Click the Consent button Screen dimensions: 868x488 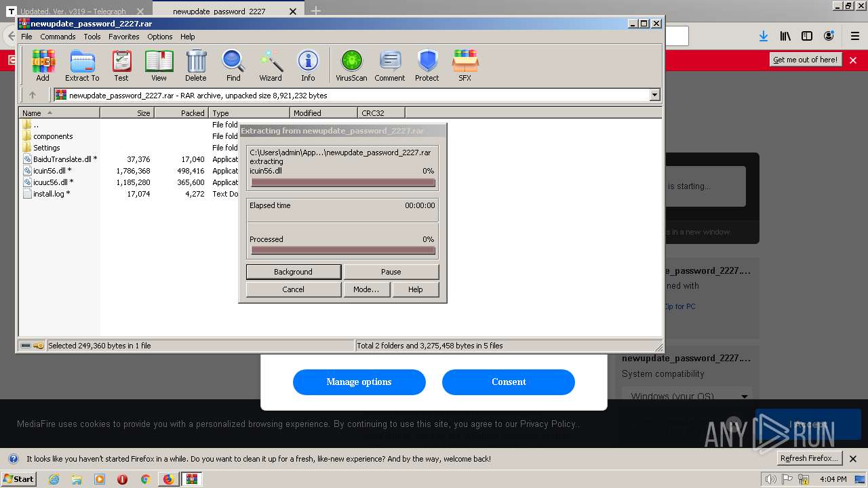pyautogui.click(x=509, y=382)
